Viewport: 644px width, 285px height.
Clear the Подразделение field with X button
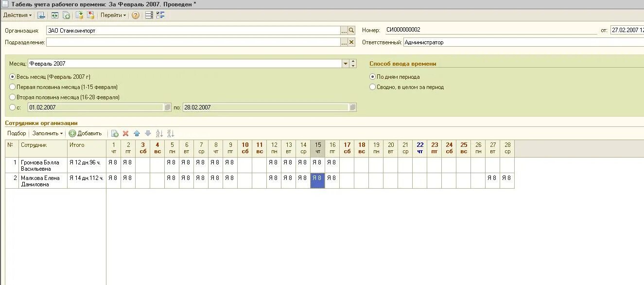coord(352,42)
